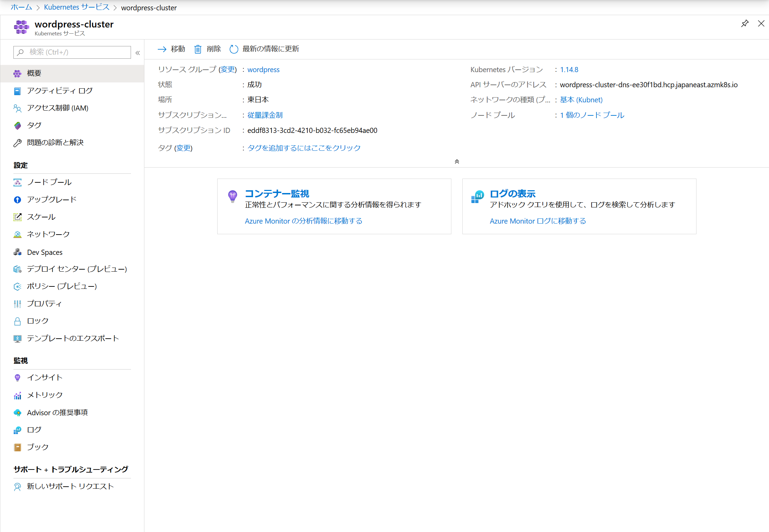Screen dimensions: 769x532
Task: Open 新しいサポート リクエスト menu item
Action: click(72, 487)
